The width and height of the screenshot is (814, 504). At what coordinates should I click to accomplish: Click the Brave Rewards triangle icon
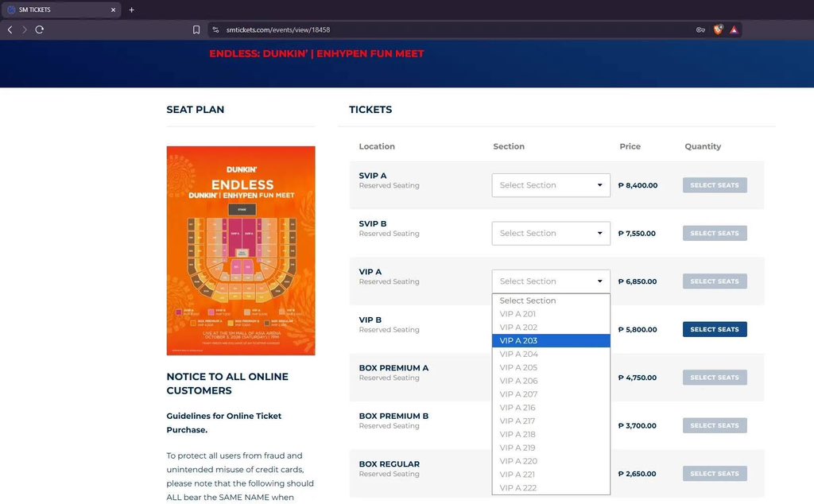click(x=734, y=29)
